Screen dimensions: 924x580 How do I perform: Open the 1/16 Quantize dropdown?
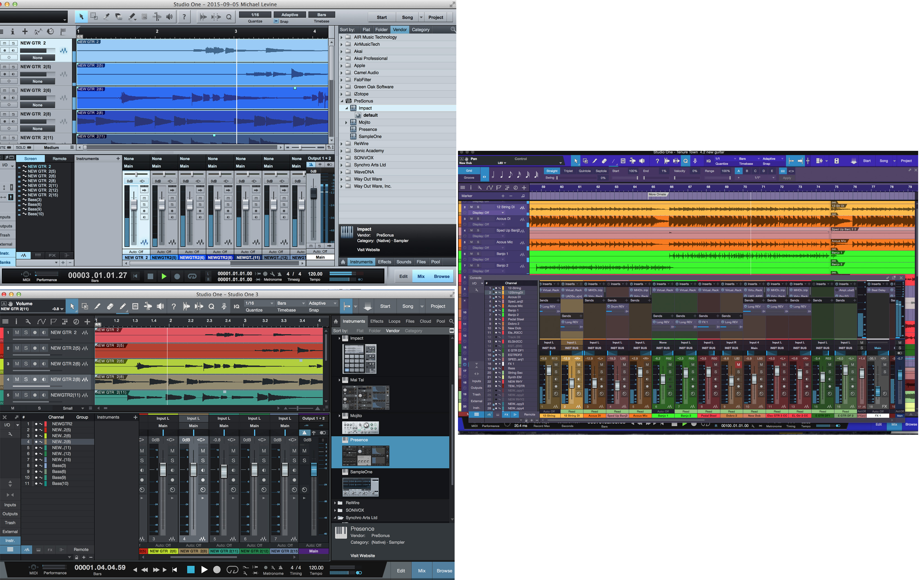[x=260, y=303]
